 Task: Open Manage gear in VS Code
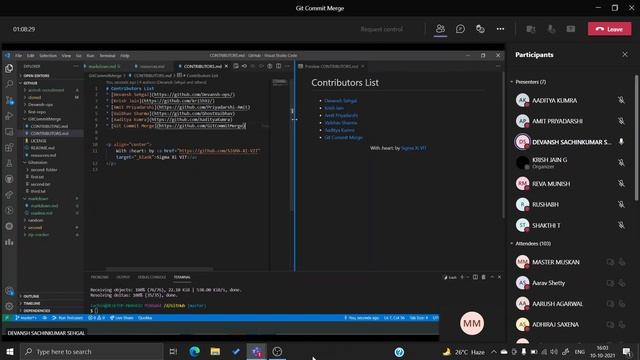point(9,306)
